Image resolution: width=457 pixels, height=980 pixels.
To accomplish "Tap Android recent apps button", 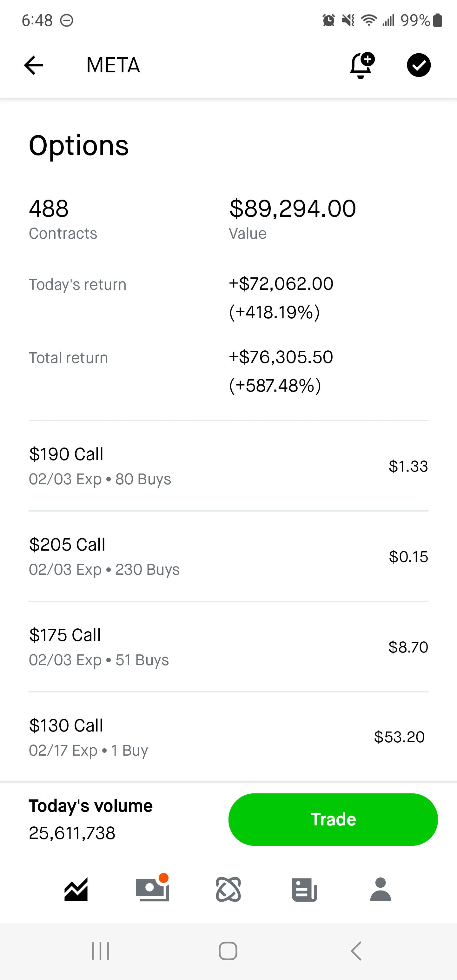I will (x=101, y=951).
